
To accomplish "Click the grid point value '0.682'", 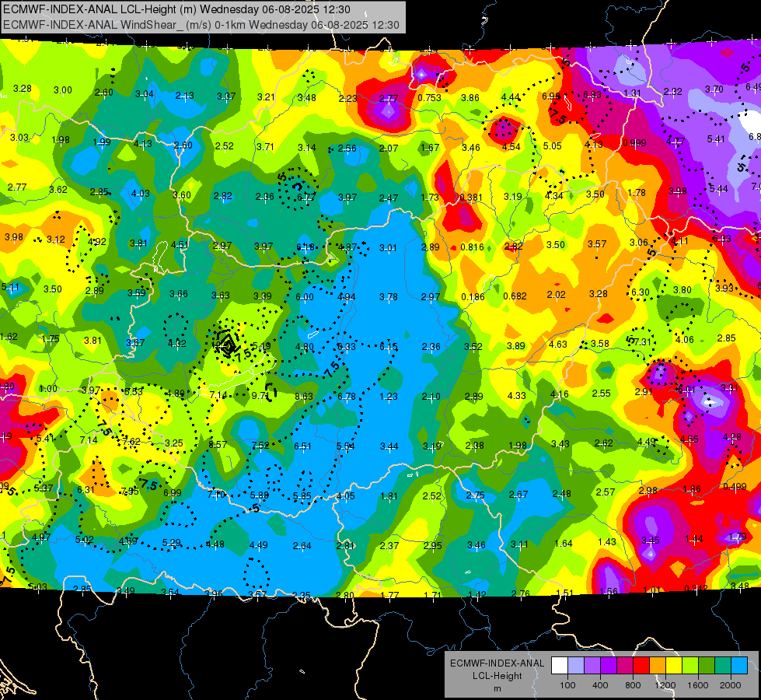I will point(515,296).
